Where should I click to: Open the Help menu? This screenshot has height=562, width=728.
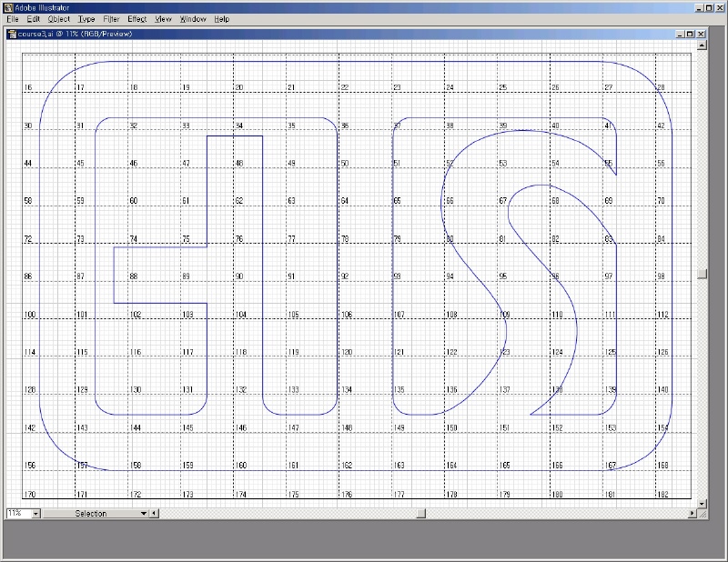click(221, 19)
